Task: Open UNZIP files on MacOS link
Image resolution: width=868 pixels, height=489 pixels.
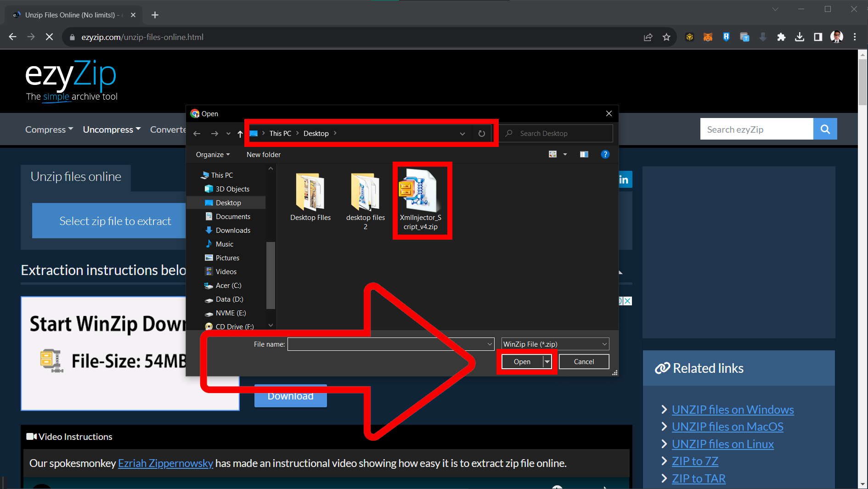Action: click(727, 427)
